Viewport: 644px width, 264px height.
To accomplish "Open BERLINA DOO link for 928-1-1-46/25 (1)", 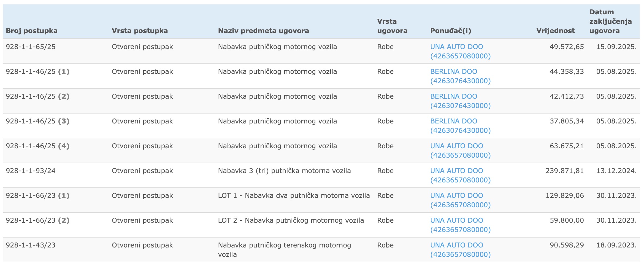I will point(460,76).
